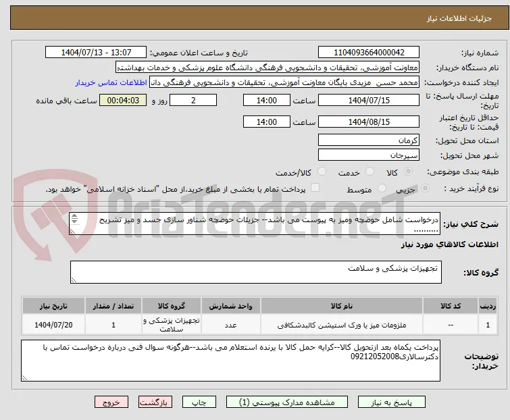Viewport: 510px width, 420px height.
Task: Click the 'تاریخ نیاز' column header
Action: 53,306
